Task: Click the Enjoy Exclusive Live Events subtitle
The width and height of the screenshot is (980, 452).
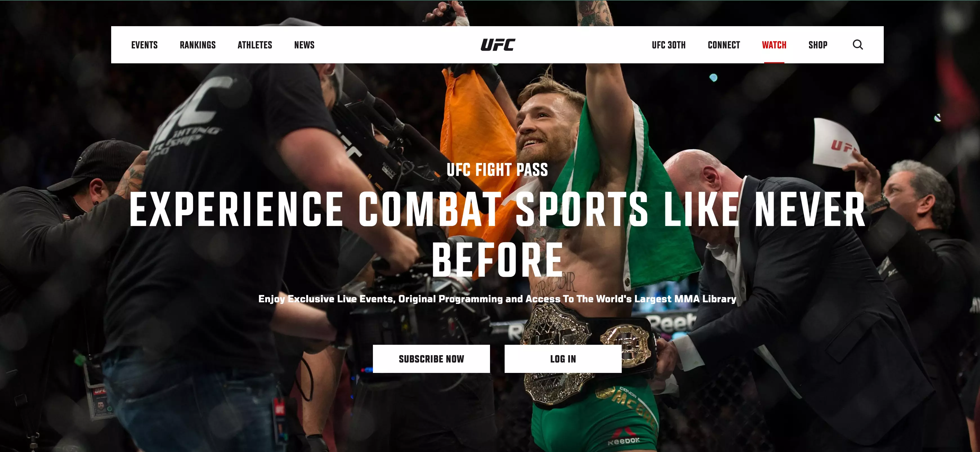Action: coord(497,299)
